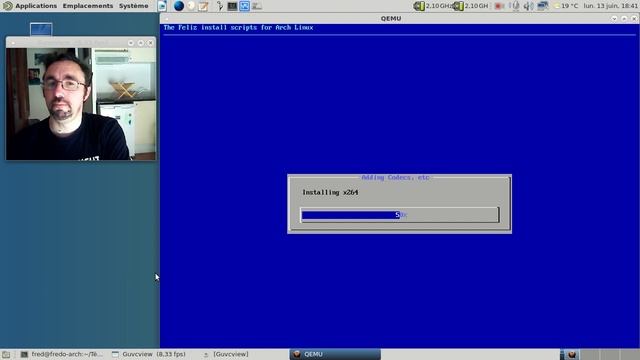Open the notepad text editor launcher
Screen dimensions: 640x360
pos(203,6)
